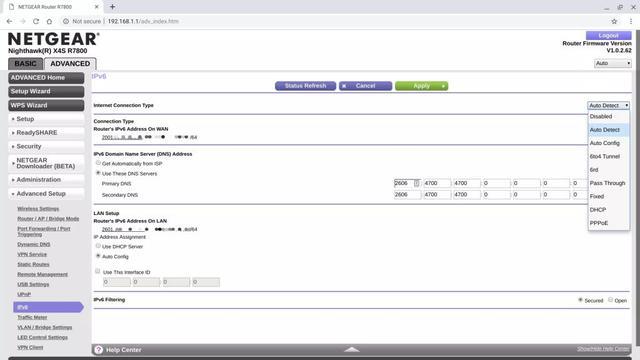Choose Fixed connection type
The height and width of the screenshot is (360, 640).
point(608,196)
